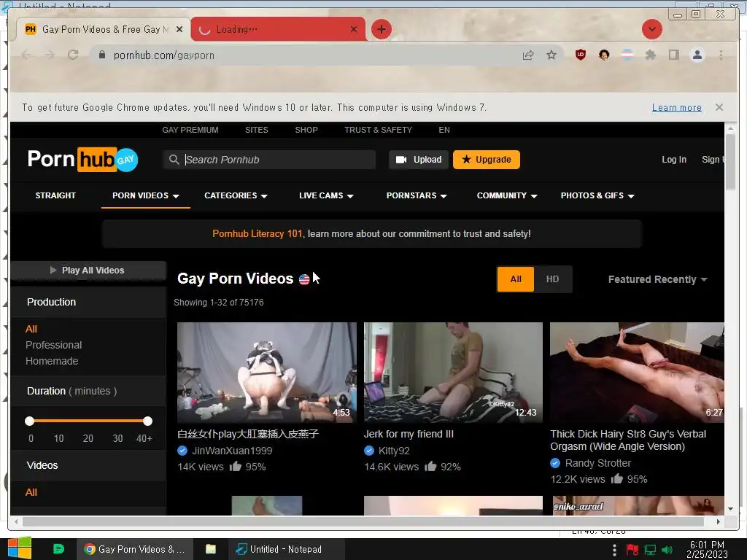Click the right handle of Duration slider
Screen dimensions: 747x560
[147, 421]
